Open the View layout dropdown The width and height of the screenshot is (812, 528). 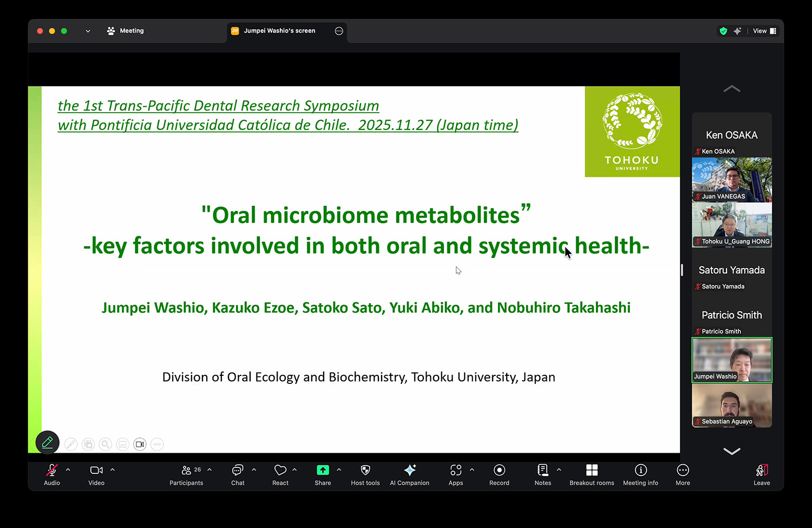[x=764, y=31]
